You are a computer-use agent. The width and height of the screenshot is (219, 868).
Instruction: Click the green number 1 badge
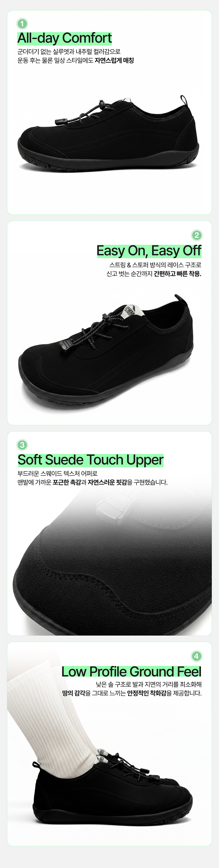pos(22,24)
